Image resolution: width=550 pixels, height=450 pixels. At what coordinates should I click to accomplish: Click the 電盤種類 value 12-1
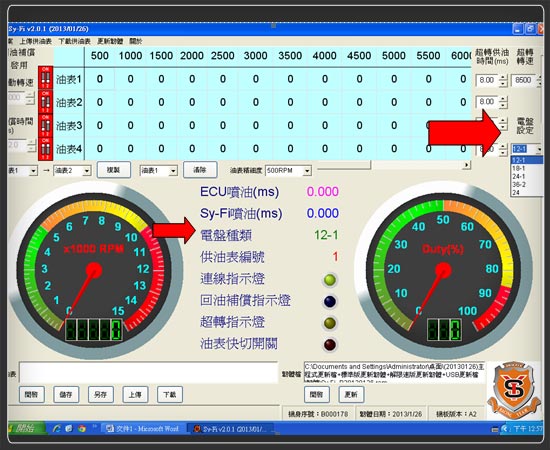coord(326,235)
